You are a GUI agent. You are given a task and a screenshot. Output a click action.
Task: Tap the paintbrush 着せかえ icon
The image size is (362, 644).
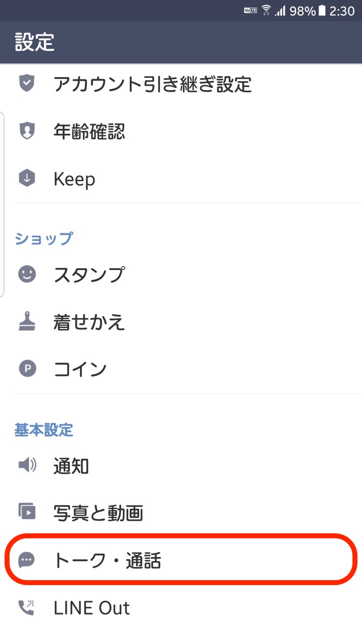click(27, 322)
